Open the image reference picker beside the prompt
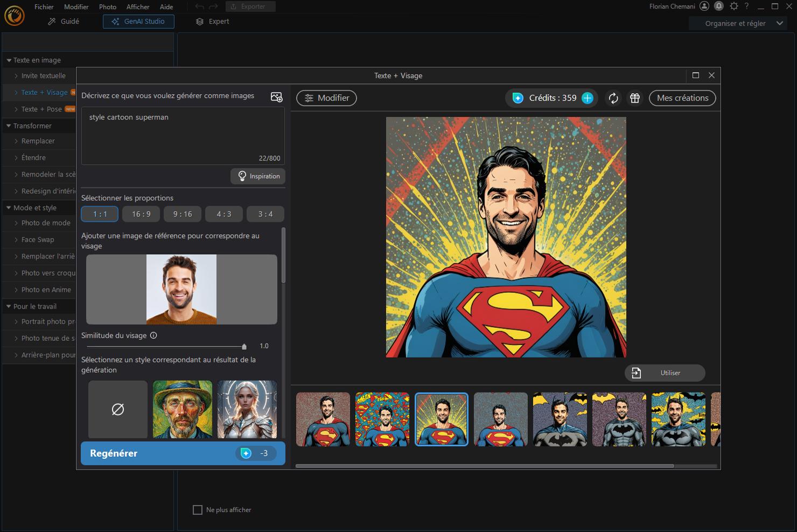Image resolution: width=797 pixels, height=532 pixels. tap(276, 96)
